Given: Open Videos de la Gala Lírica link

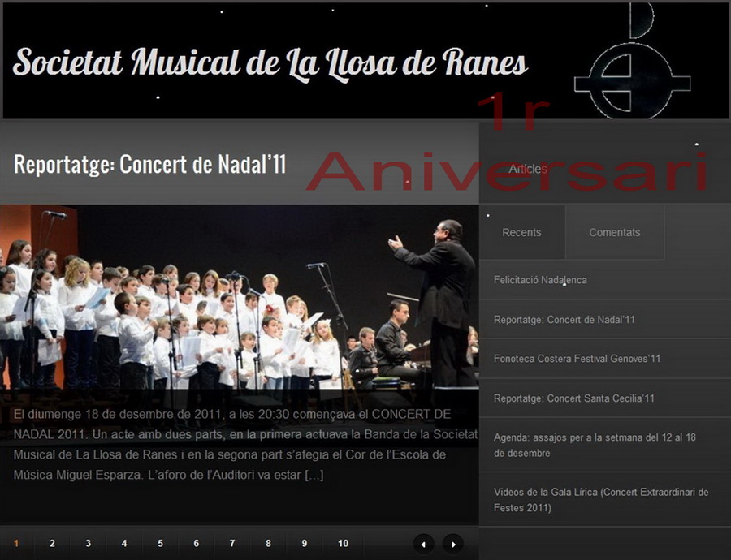Looking at the screenshot, I should [601, 499].
